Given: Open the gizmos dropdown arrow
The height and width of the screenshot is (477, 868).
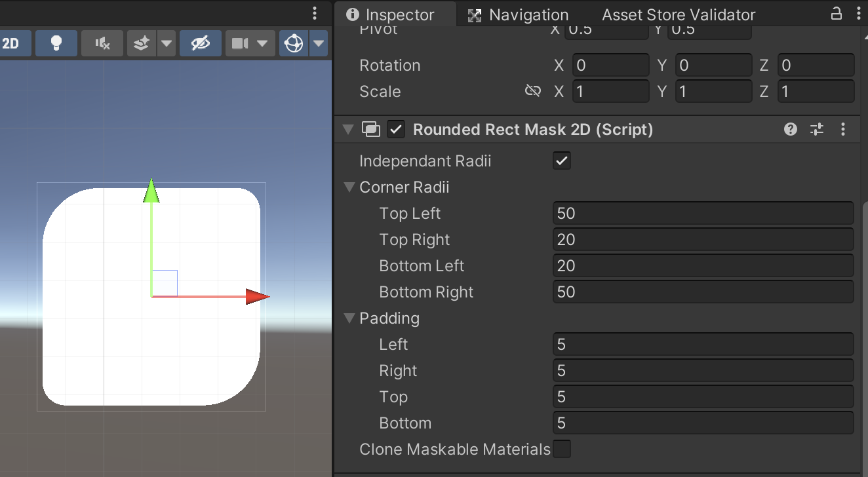Looking at the screenshot, I should coord(319,44).
